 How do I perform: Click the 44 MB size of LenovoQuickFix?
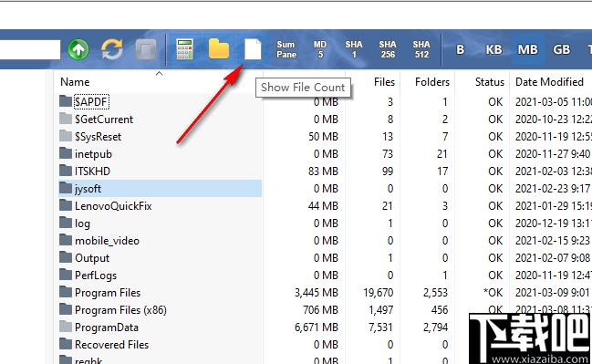coord(323,206)
